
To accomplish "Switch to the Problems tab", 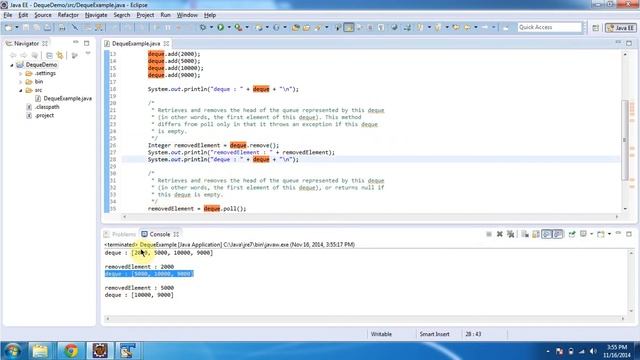I will [x=120, y=234].
